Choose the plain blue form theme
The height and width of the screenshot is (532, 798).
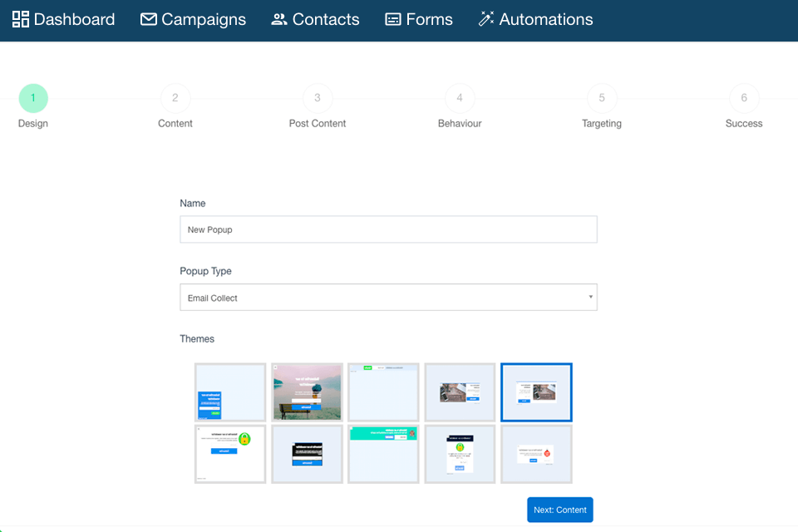tap(230, 392)
